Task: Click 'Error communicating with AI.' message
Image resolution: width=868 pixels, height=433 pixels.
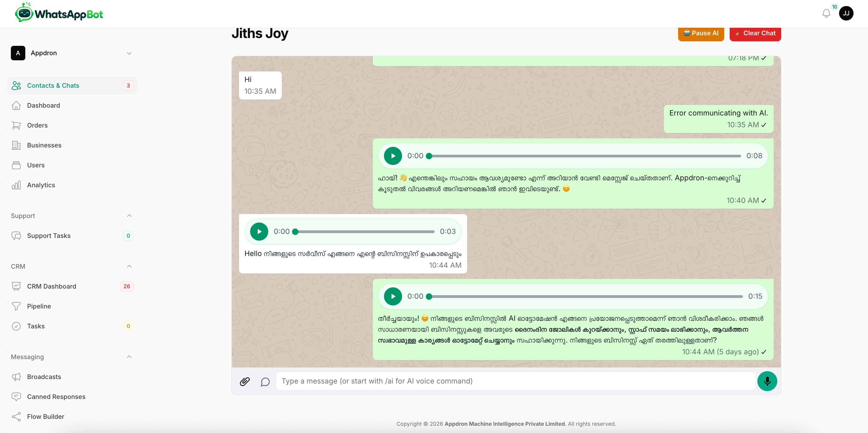Action: [719, 119]
